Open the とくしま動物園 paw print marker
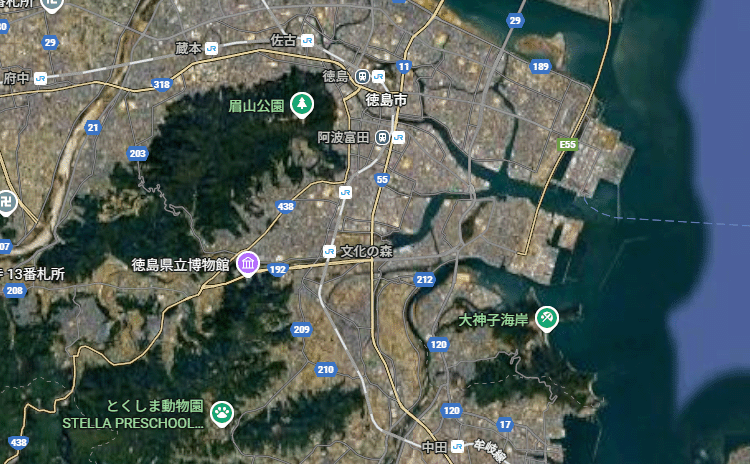Screen dimensions: 750x464 click(222, 413)
